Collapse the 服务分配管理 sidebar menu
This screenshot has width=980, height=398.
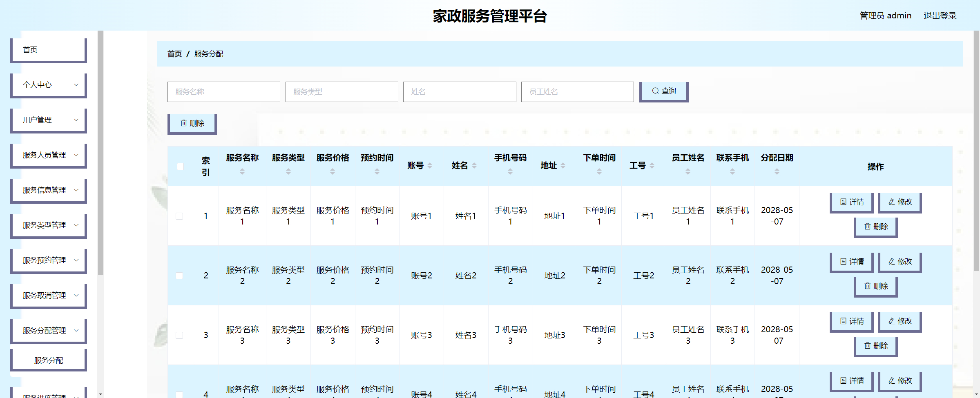pyautogui.click(x=49, y=331)
